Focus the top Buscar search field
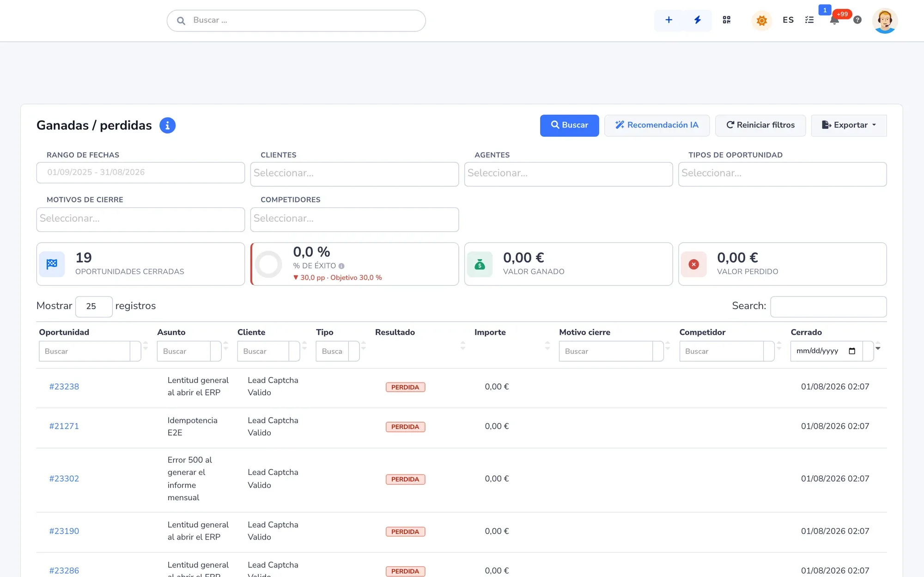This screenshot has width=924, height=577. 296,21
